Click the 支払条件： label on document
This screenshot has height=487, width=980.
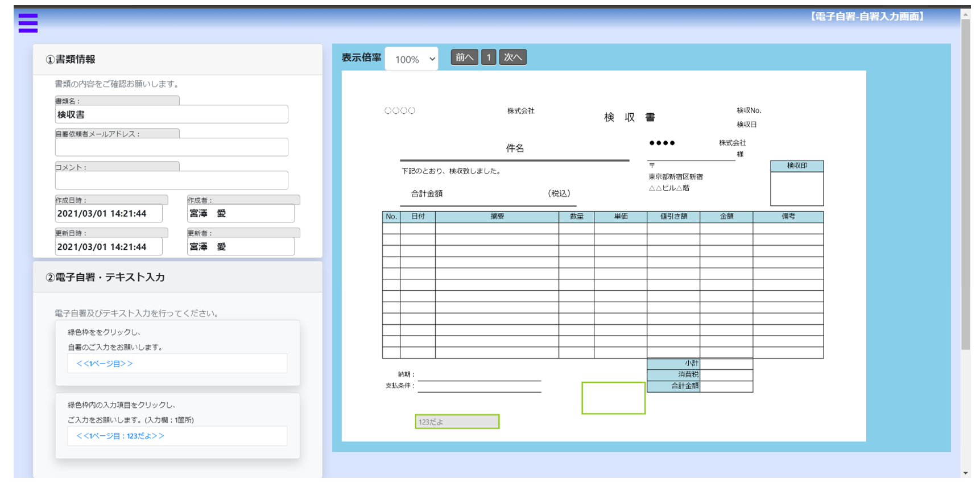pyautogui.click(x=400, y=386)
